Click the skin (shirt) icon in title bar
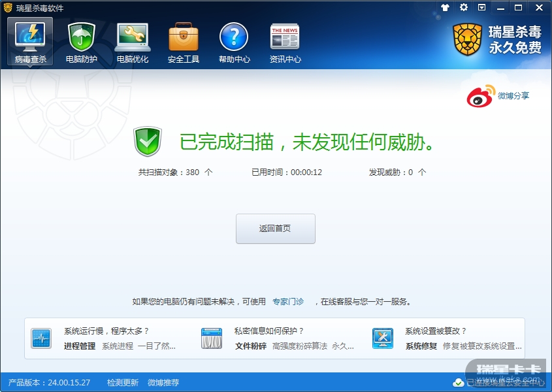552x392 pixels. [446, 7]
